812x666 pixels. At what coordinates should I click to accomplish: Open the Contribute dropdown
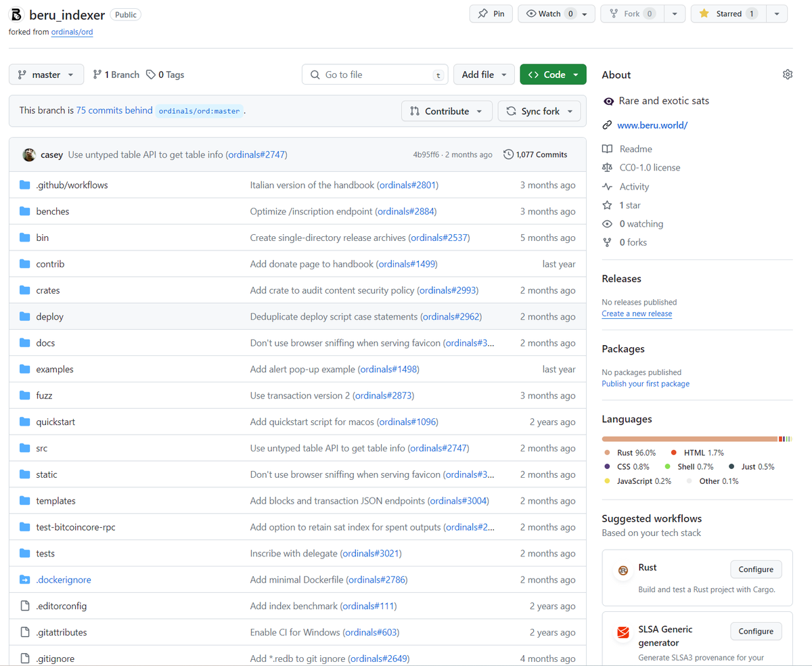point(447,111)
